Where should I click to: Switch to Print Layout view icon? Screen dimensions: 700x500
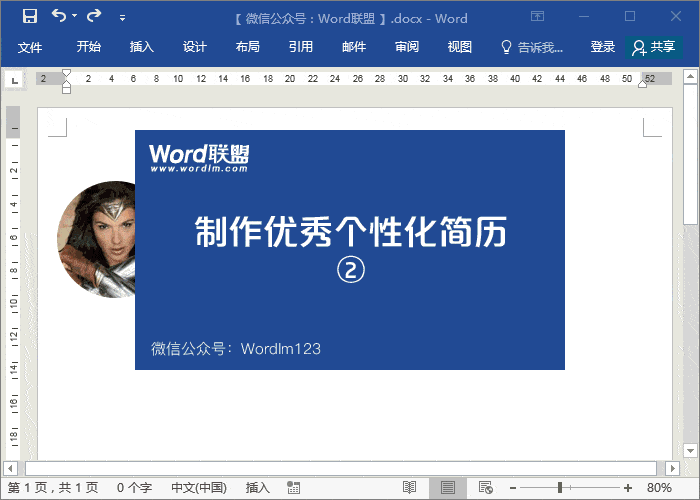(448, 488)
